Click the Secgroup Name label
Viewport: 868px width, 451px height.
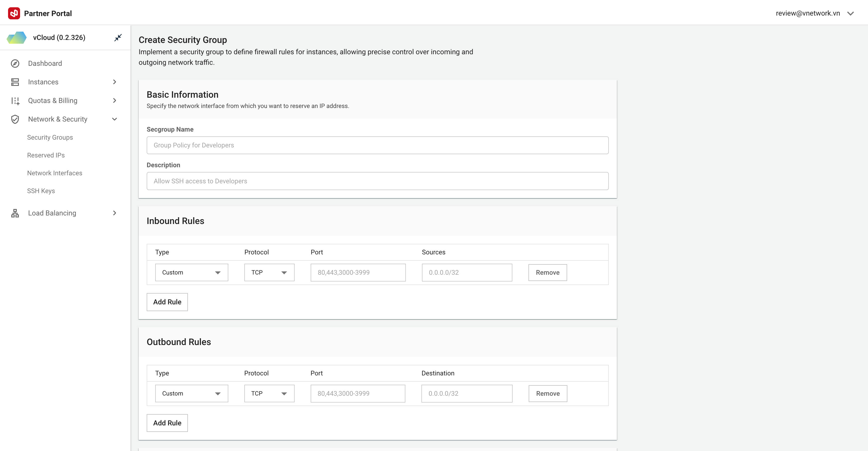[x=170, y=129]
